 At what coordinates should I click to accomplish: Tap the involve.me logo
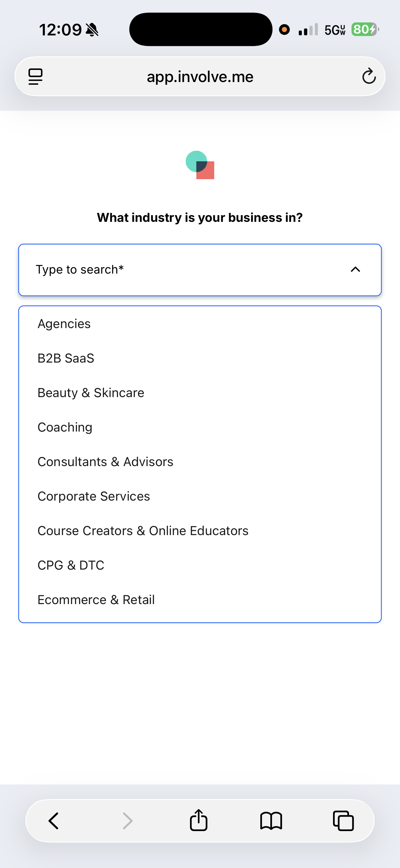200,165
